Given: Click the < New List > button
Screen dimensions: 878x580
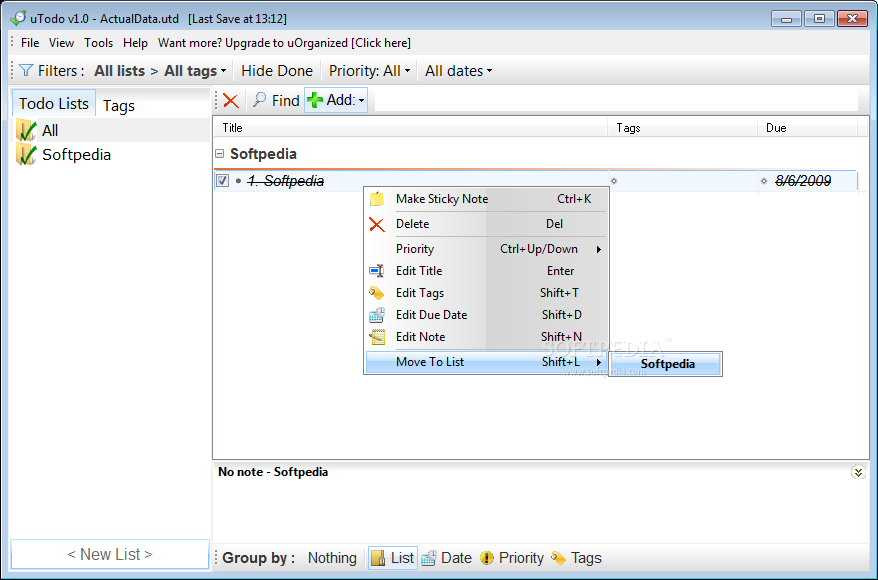Looking at the screenshot, I should point(110,554).
